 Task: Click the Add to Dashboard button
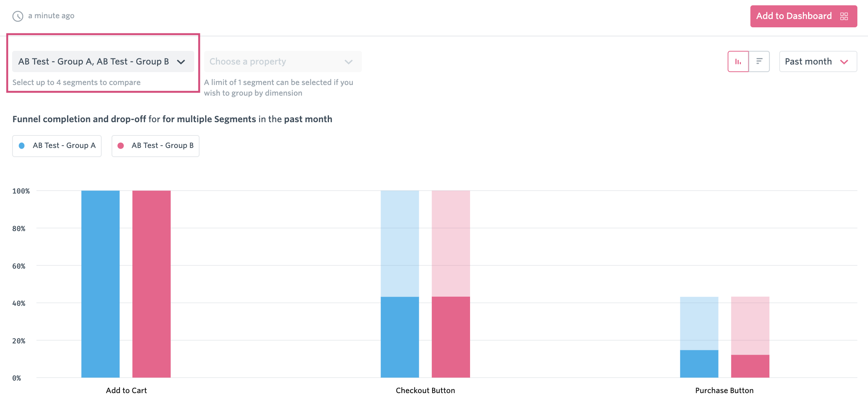[x=804, y=16]
